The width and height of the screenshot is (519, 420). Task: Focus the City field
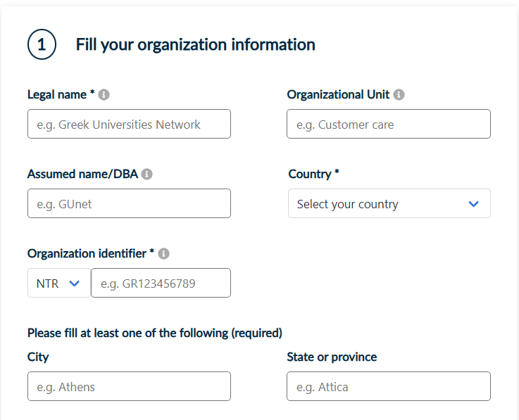(129, 387)
